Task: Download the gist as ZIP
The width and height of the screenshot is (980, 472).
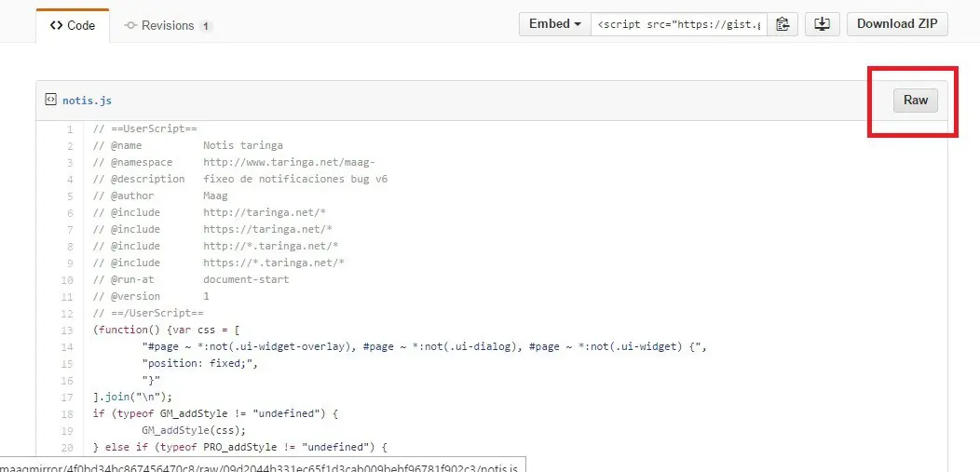Action: coord(897,23)
